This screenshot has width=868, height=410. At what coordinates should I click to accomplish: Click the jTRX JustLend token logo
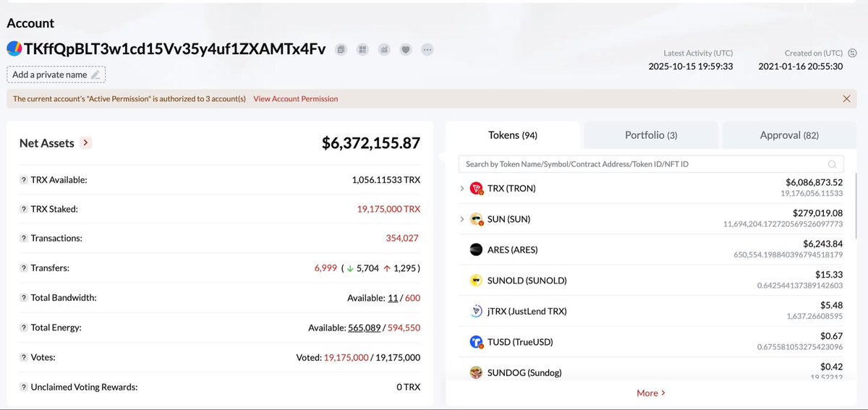pos(477,311)
